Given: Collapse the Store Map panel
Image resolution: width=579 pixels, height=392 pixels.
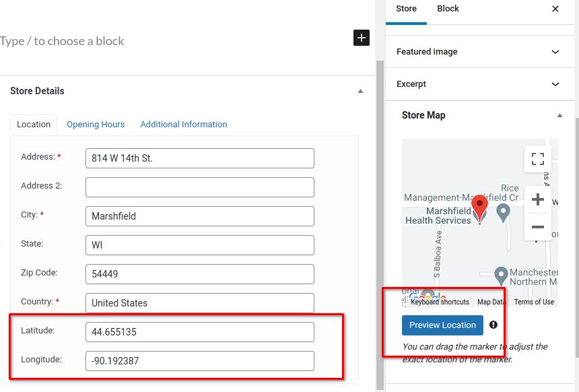Looking at the screenshot, I should tap(559, 115).
